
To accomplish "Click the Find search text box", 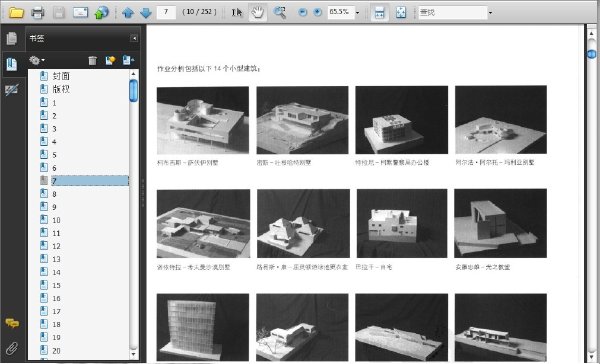I will (452, 12).
